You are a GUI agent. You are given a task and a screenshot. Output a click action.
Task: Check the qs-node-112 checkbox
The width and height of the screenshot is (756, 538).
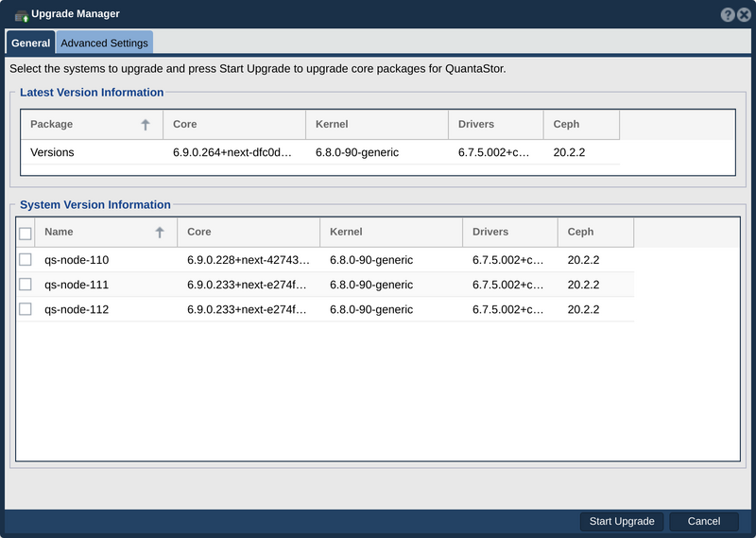coord(26,309)
